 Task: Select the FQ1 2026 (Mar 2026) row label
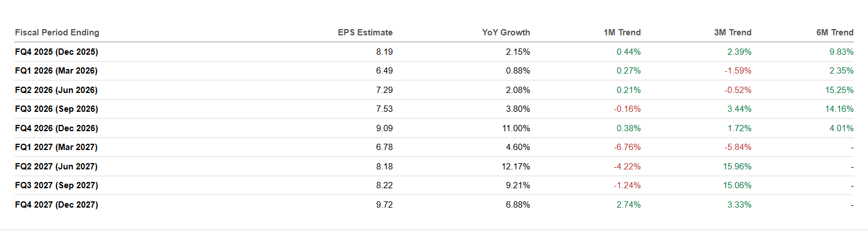[x=56, y=71]
